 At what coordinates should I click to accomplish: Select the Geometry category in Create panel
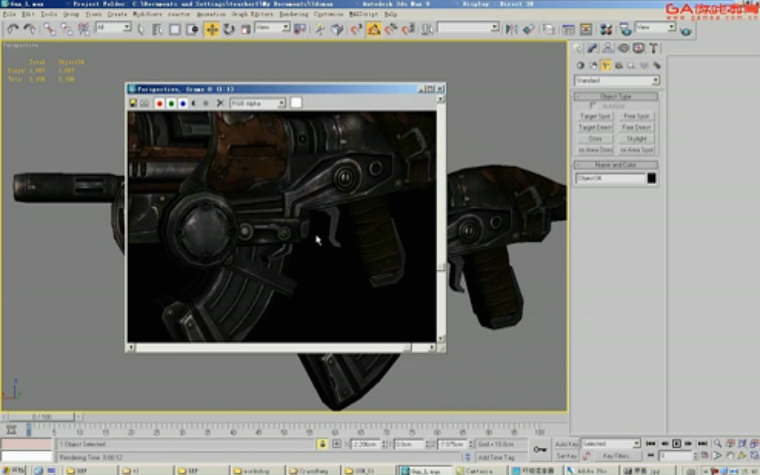coord(580,65)
